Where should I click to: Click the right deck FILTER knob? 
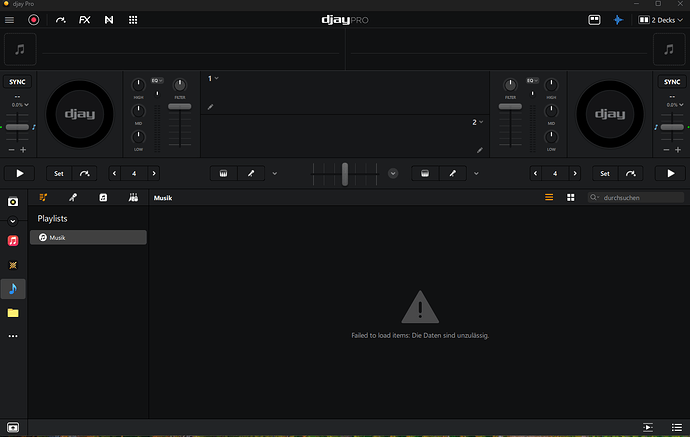(510, 85)
